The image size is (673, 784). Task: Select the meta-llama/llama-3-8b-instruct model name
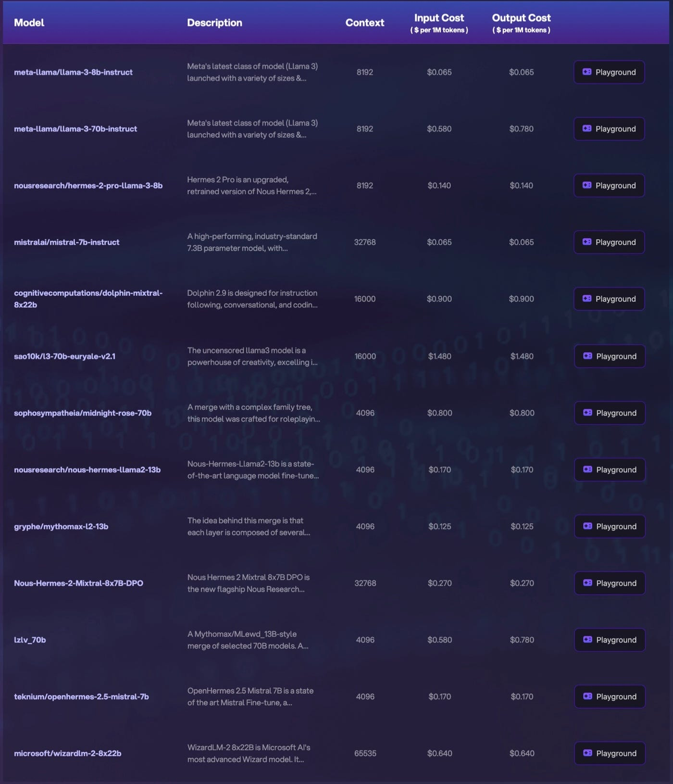coord(73,72)
